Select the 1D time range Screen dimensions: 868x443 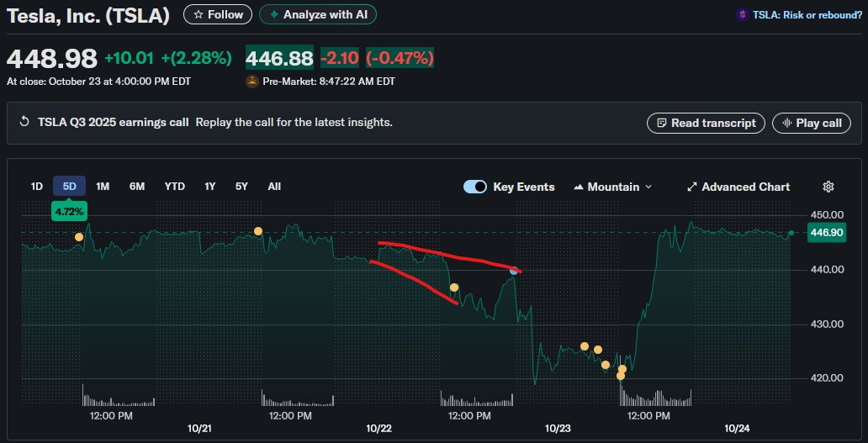tap(37, 186)
